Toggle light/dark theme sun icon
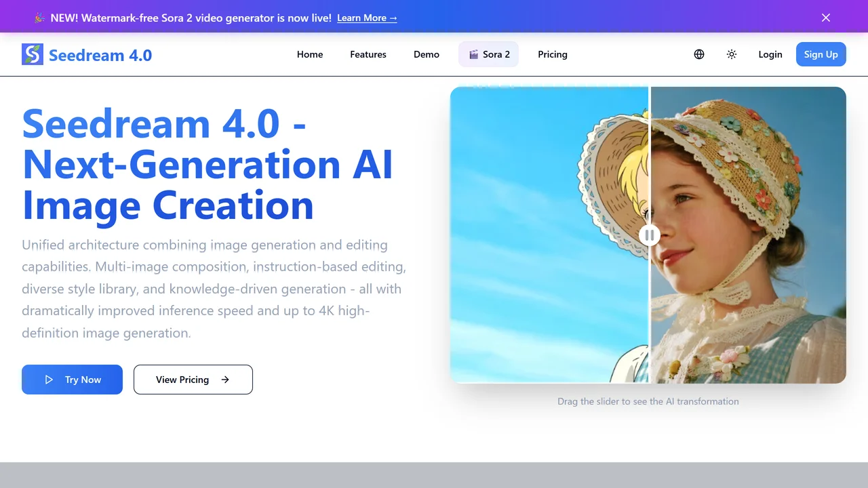Screen dimensions: 868x488 732,54
